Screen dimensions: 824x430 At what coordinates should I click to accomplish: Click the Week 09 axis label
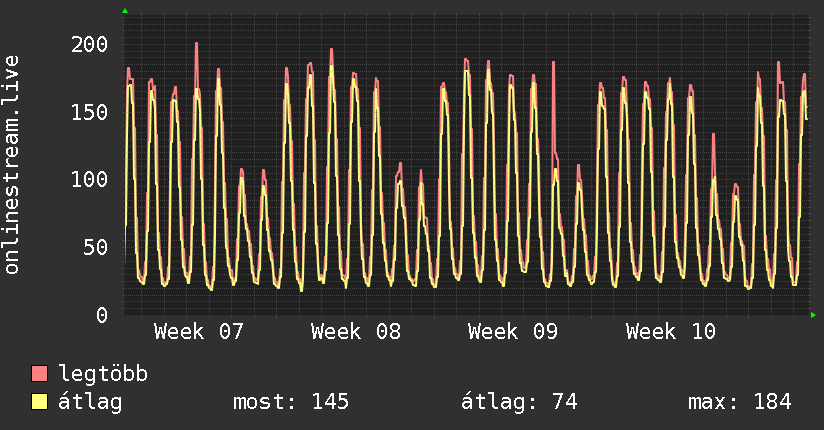pyautogui.click(x=513, y=332)
